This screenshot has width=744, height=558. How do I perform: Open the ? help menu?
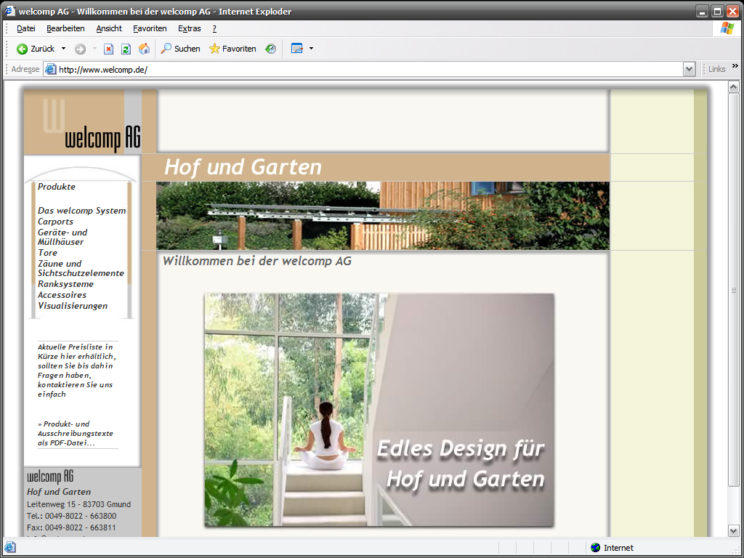click(x=214, y=28)
